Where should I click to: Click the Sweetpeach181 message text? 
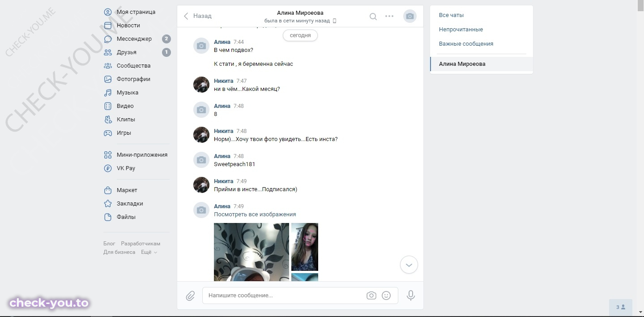tap(235, 164)
